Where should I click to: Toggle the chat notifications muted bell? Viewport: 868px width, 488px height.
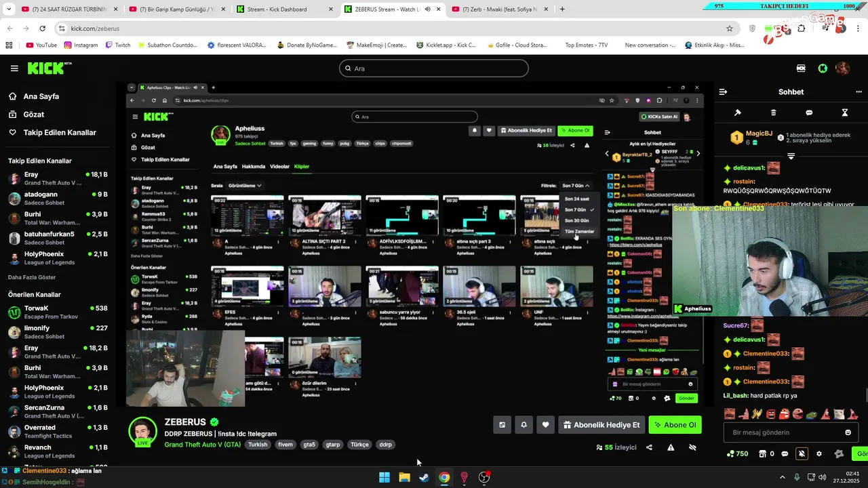802,454
